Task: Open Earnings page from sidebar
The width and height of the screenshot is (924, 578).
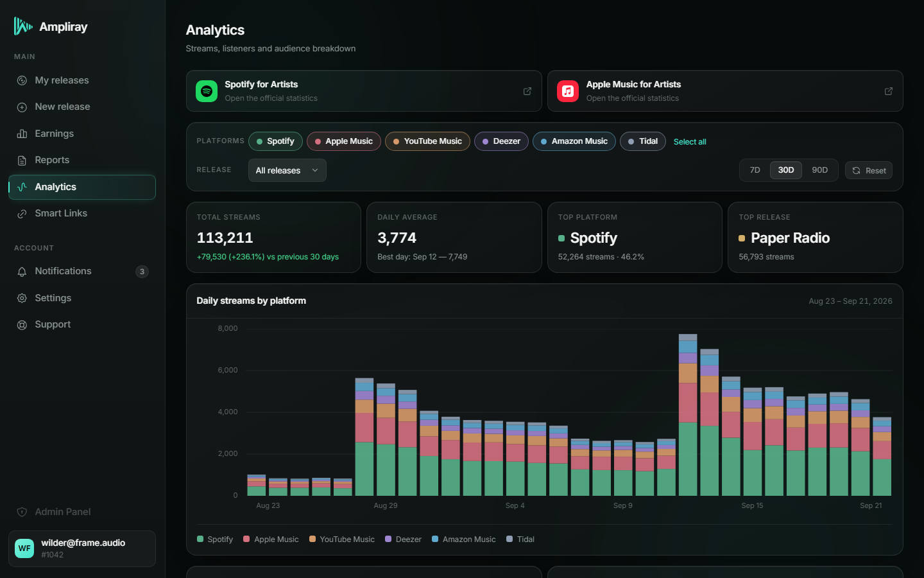Action: tap(82, 134)
